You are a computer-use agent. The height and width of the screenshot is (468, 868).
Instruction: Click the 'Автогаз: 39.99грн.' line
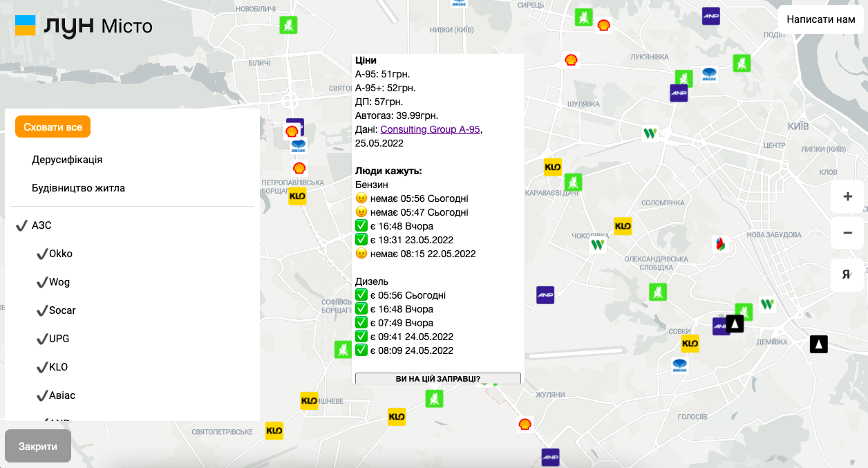pyautogui.click(x=397, y=115)
